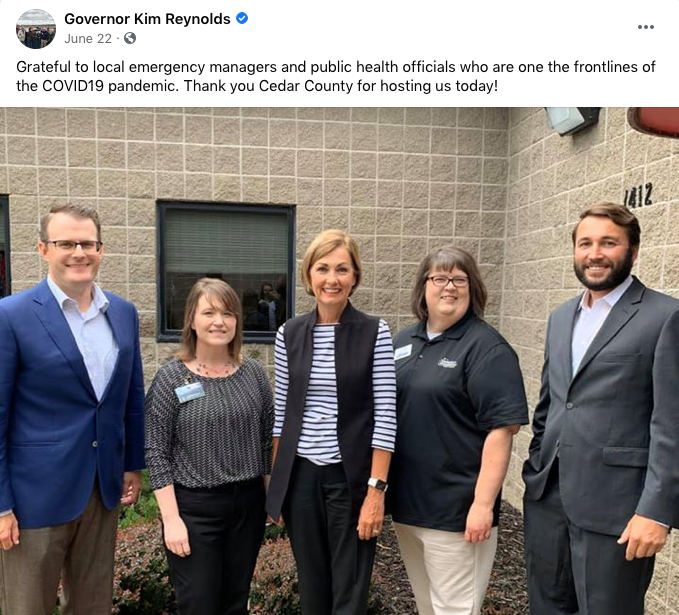Click the globe public-audience icon
This screenshot has height=615, width=679.
pos(130,39)
